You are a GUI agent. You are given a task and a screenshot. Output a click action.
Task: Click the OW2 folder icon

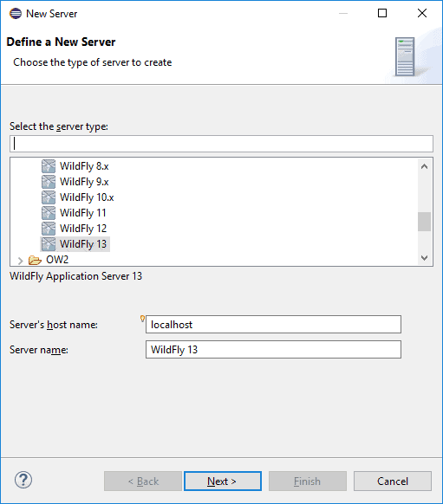point(35,260)
